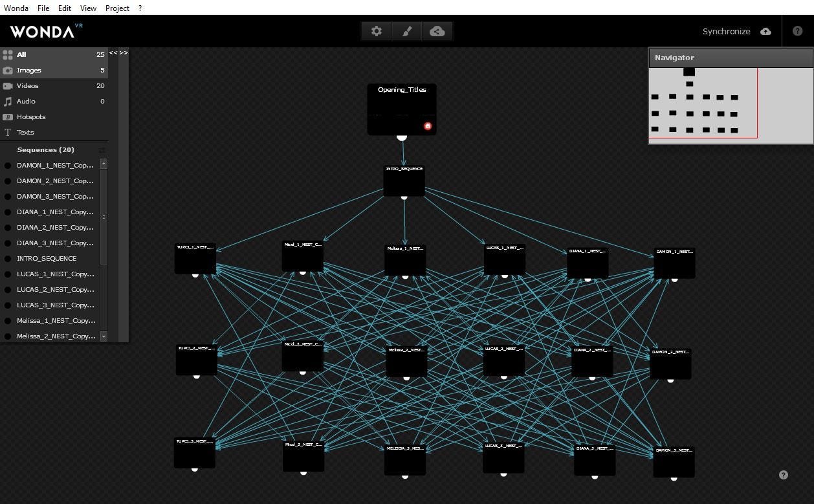The image size is (814, 504).
Task: Click the Synchronize button label
Action: point(727,31)
